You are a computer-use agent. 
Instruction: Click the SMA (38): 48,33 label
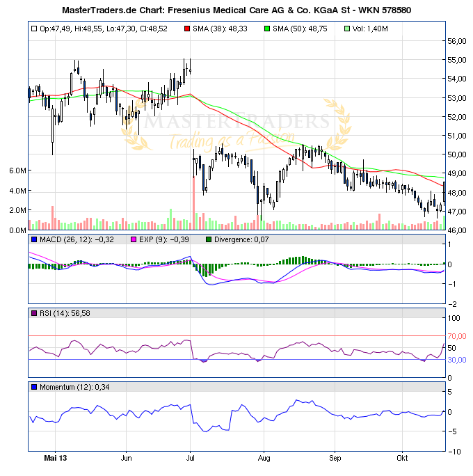pyautogui.click(x=220, y=29)
